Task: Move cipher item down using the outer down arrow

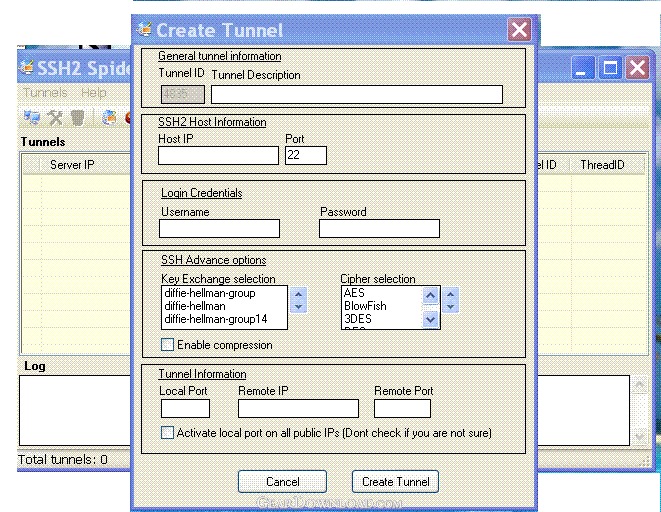Action: [x=450, y=306]
